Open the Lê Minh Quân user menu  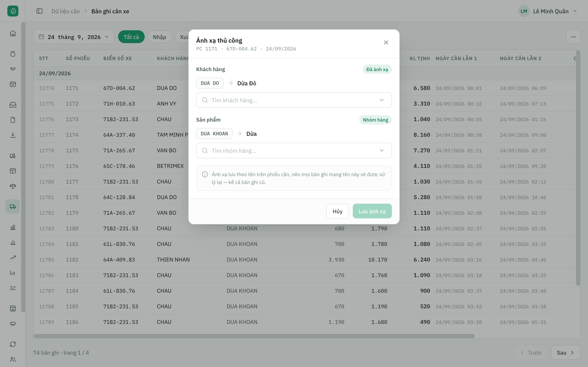548,11
